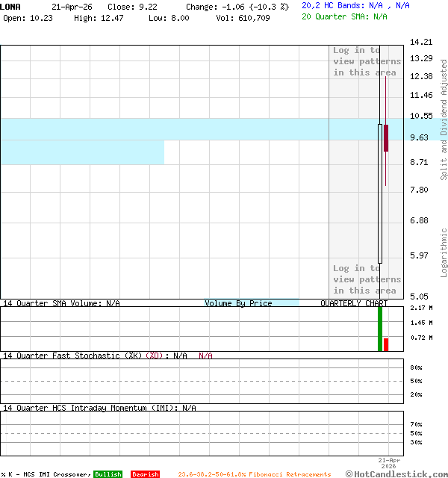Open the HotCandlestick.com copyright link
This screenshot has height=478, width=448.
pyautogui.click(x=396, y=474)
